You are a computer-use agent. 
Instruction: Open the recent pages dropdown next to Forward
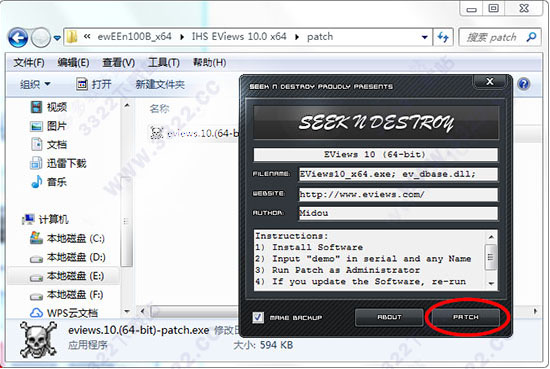(x=57, y=38)
